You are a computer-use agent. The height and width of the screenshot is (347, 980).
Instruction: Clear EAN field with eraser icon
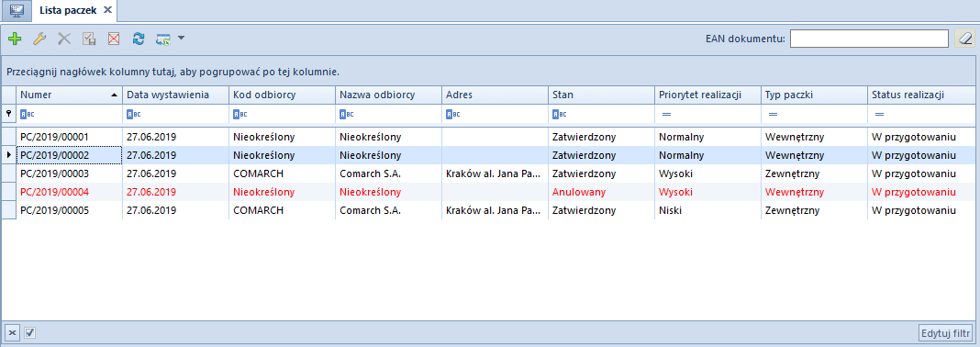[x=965, y=39]
